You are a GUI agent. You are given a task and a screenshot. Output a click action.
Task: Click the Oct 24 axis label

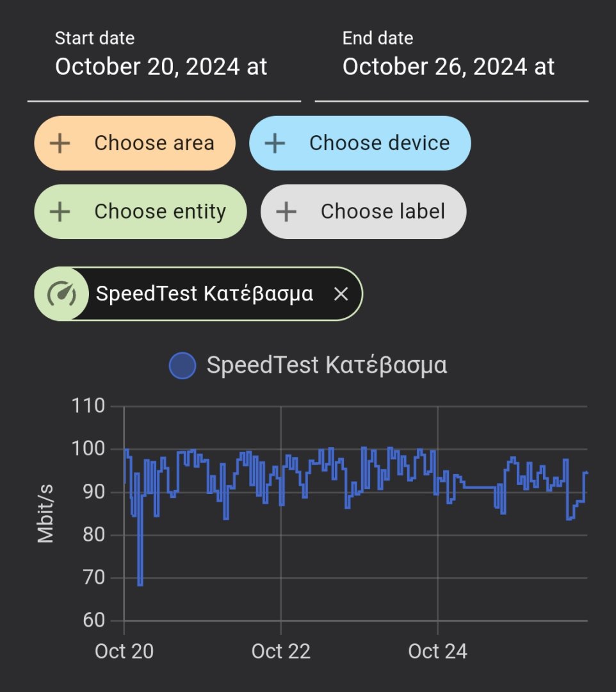[437, 652]
